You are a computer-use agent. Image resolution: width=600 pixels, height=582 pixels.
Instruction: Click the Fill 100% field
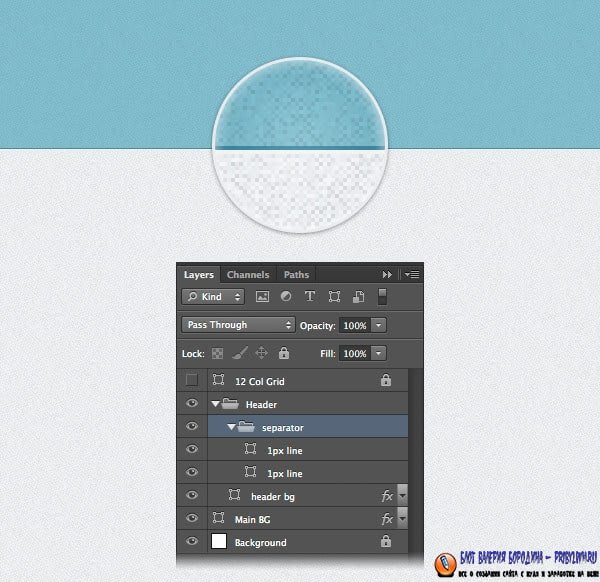tap(355, 354)
